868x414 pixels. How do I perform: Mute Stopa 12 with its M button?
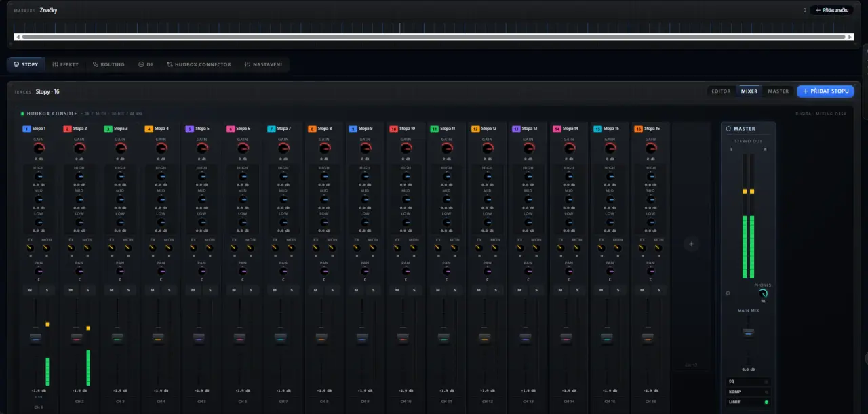coord(479,290)
